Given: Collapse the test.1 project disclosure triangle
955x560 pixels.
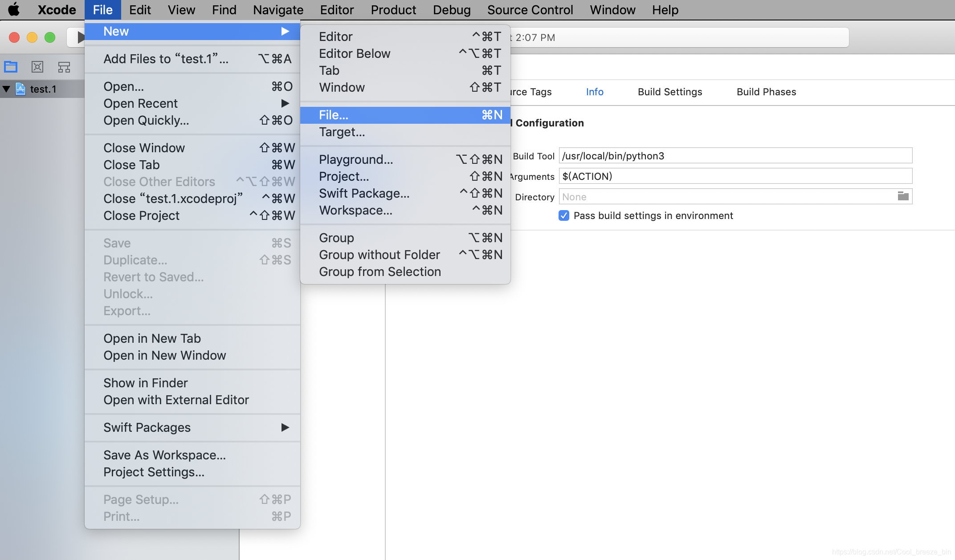Looking at the screenshot, I should [x=7, y=89].
